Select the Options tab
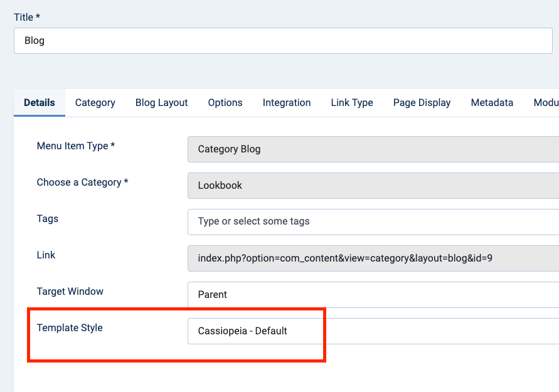Viewport: 559px width, 392px height. [x=225, y=103]
